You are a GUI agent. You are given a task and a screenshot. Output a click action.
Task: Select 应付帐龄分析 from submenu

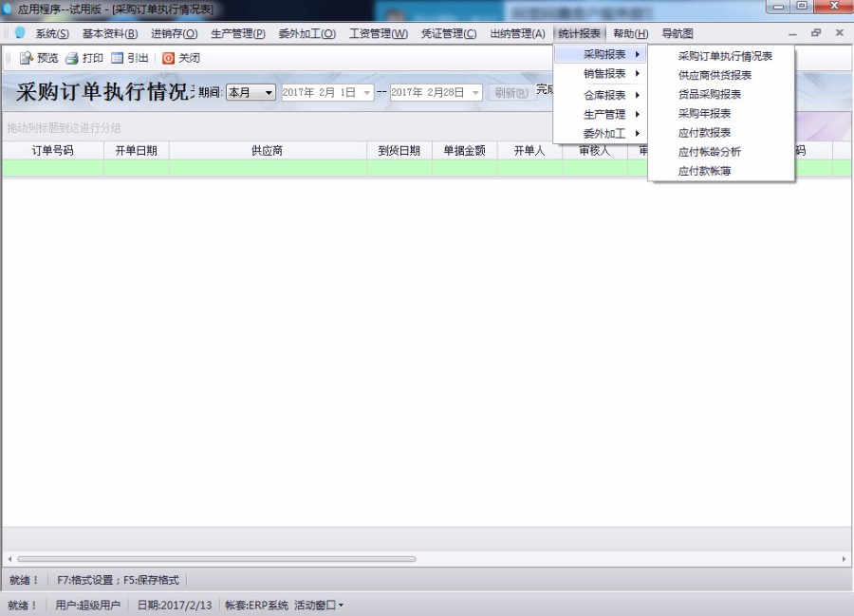coord(721,152)
